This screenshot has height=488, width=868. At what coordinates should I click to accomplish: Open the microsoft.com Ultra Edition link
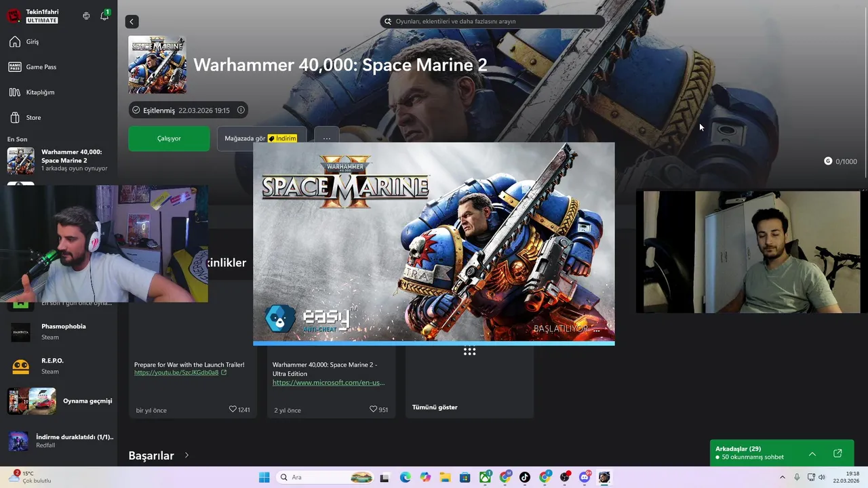coord(328,382)
